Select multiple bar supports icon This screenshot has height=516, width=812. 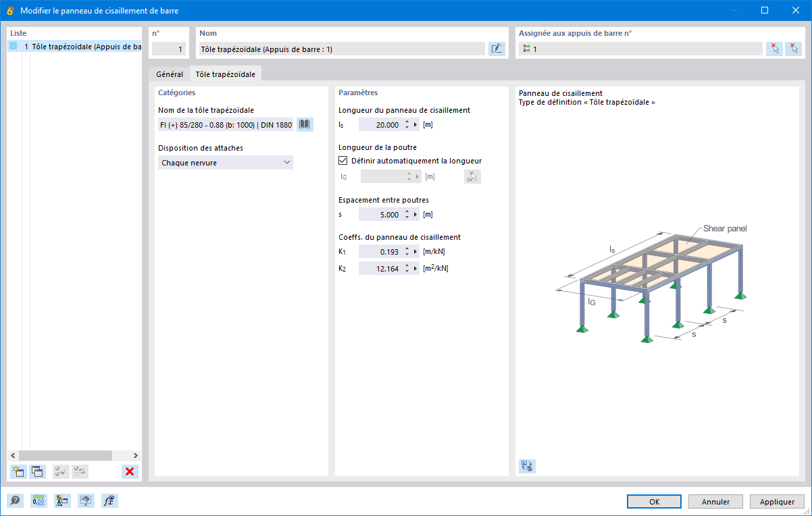[x=792, y=49]
